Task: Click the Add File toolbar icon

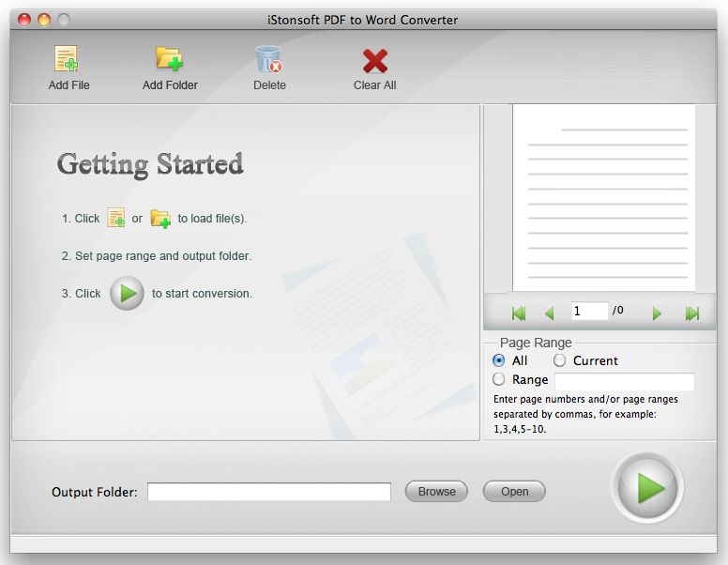Action: point(67,58)
